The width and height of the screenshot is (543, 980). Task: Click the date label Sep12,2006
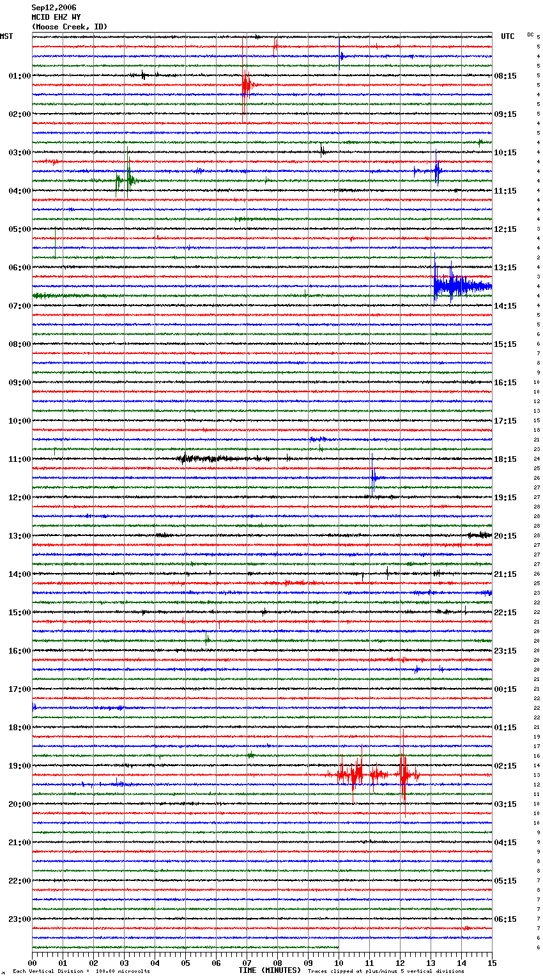coord(54,8)
